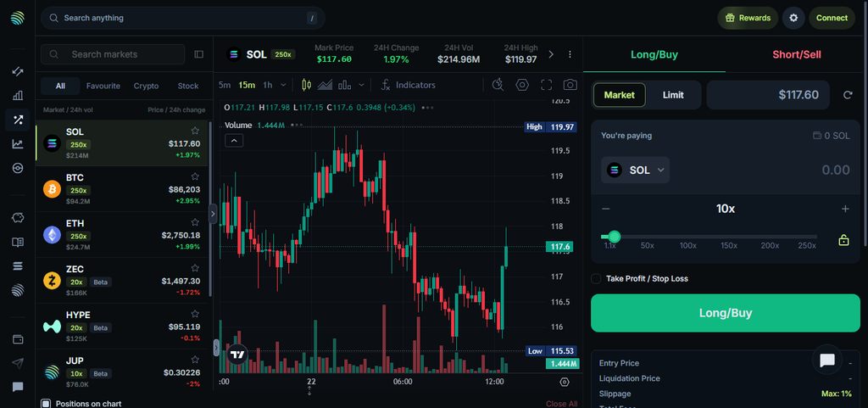Toggle Positions on chart checkbox

pos(46,404)
